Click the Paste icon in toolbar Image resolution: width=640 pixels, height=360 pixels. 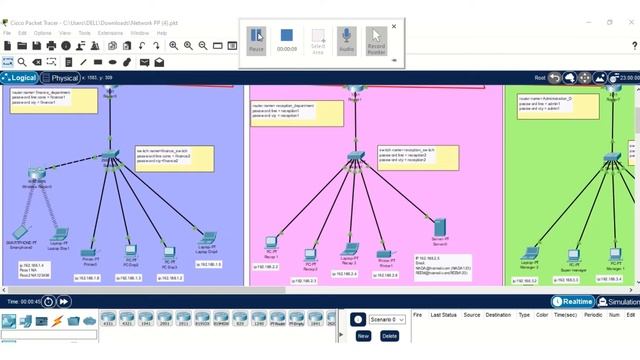pyautogui.click(x=127, y=46)
